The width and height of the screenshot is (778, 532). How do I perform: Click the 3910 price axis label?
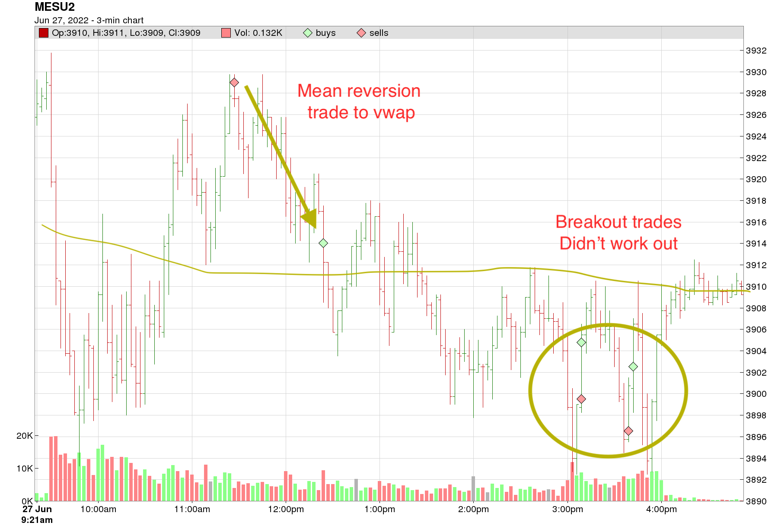[756, 287]
